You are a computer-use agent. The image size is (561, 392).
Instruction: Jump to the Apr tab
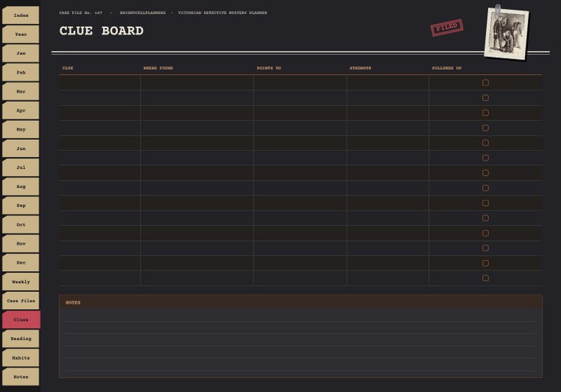(x=20, y=110)
